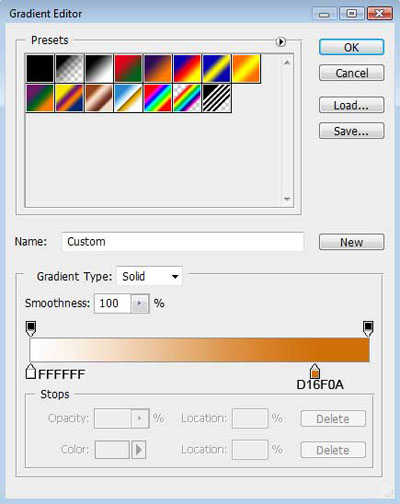Select the orange-yellow-orange gradient preset

(246, 69)
